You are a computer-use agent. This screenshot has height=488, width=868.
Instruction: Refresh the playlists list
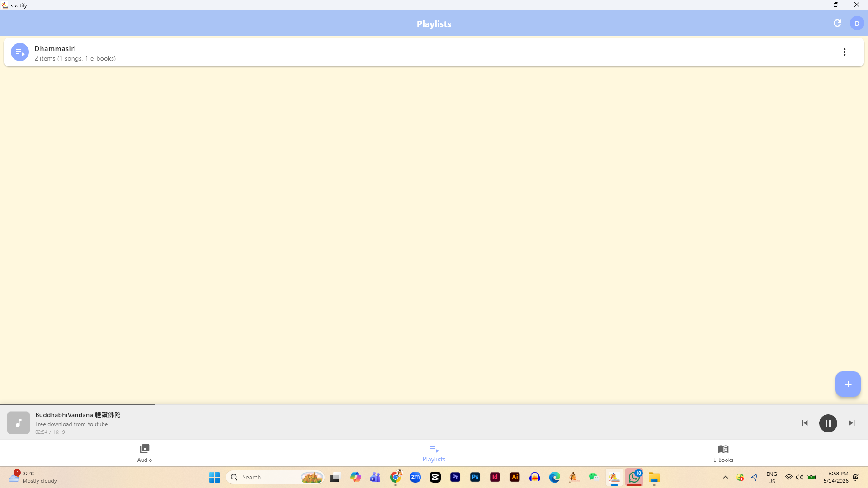point(837,23)
